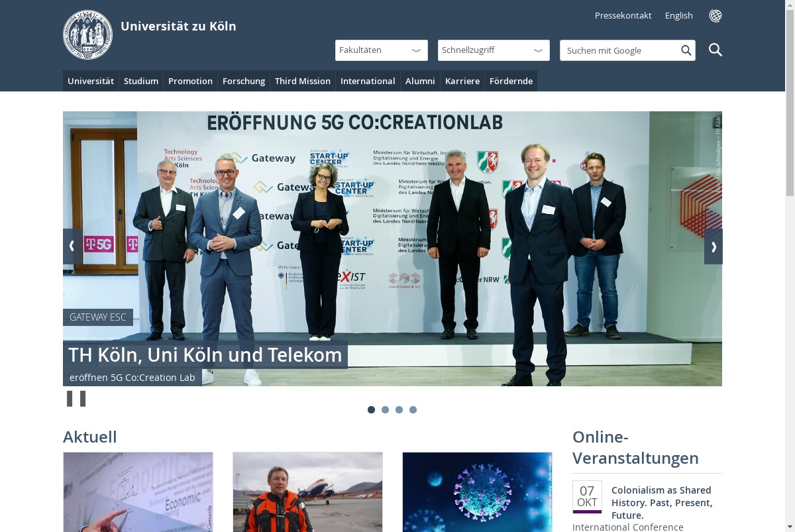Open the globe language icon

[715, 15]
